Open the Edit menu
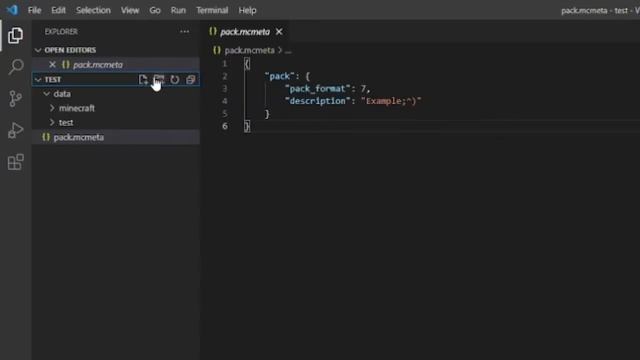This screenshot has height=360, width=640. [x=58, y=10]
